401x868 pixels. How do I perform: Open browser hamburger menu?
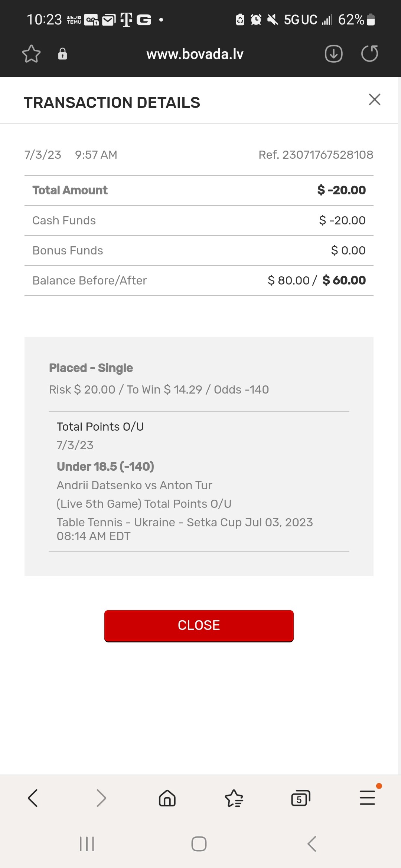pyautogui.click(x=367, y=798)
